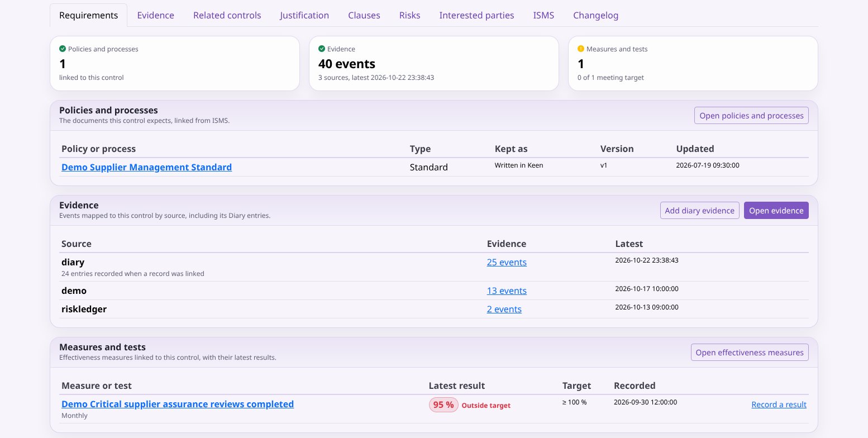Click the v1 version cell
This screenshot has width=868, height=438.
point(604,165)
